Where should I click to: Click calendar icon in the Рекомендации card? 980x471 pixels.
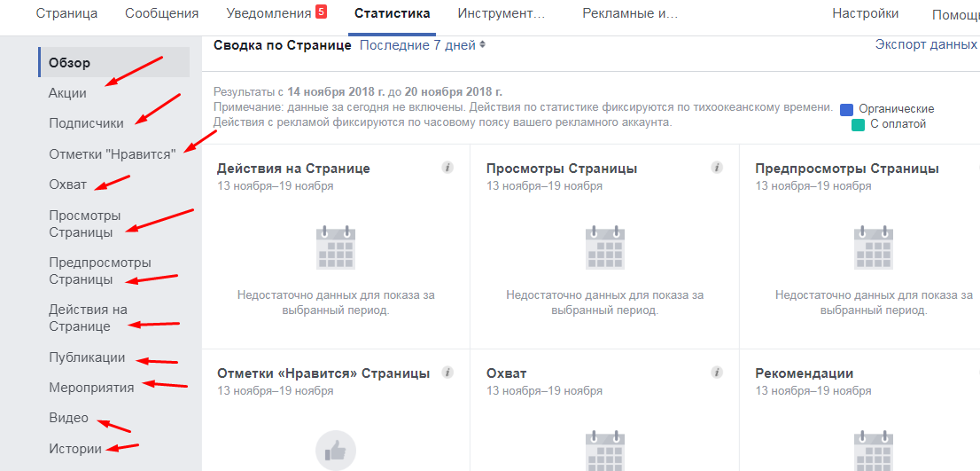(x=874, y=451)
